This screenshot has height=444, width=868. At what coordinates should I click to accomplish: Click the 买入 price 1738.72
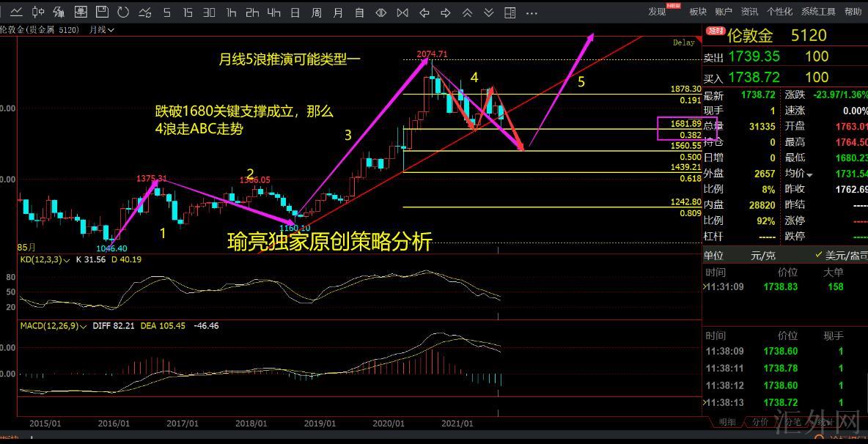coord(754,77)
